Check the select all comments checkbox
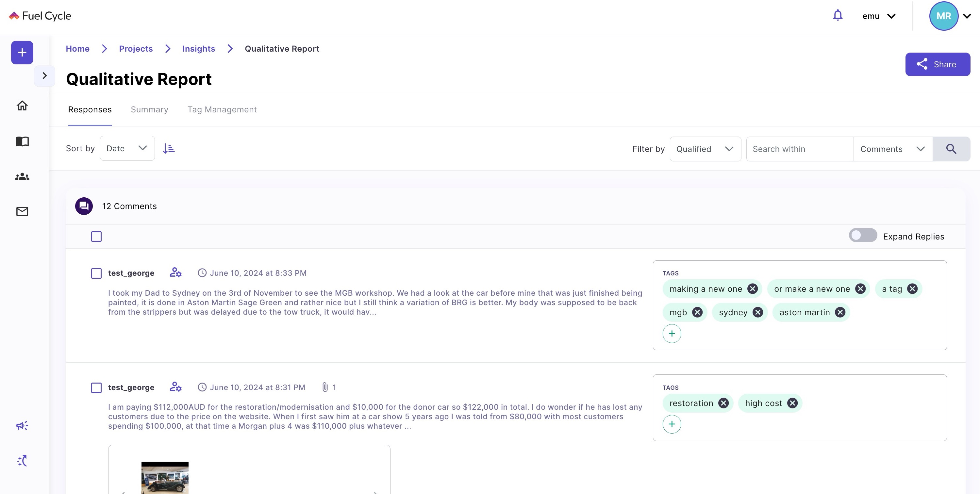 (x=96, y=237)
